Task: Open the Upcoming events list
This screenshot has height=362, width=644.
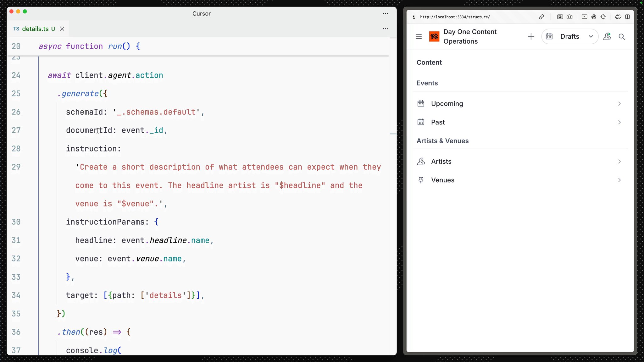Action: 520,104
